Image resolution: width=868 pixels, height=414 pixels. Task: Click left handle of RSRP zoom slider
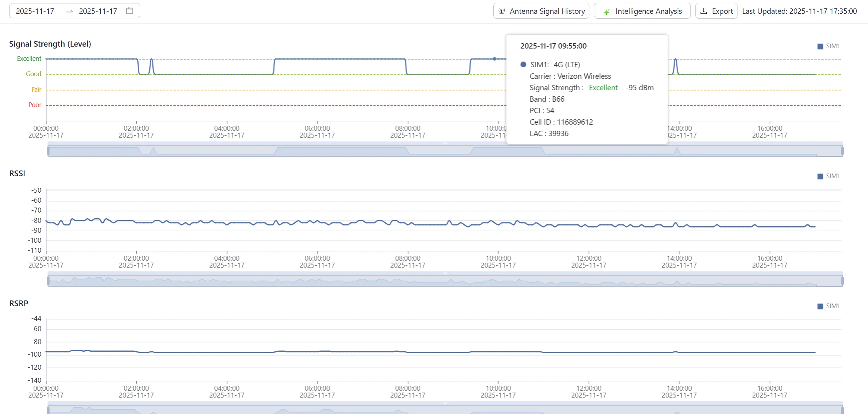[x=48, y=410]
